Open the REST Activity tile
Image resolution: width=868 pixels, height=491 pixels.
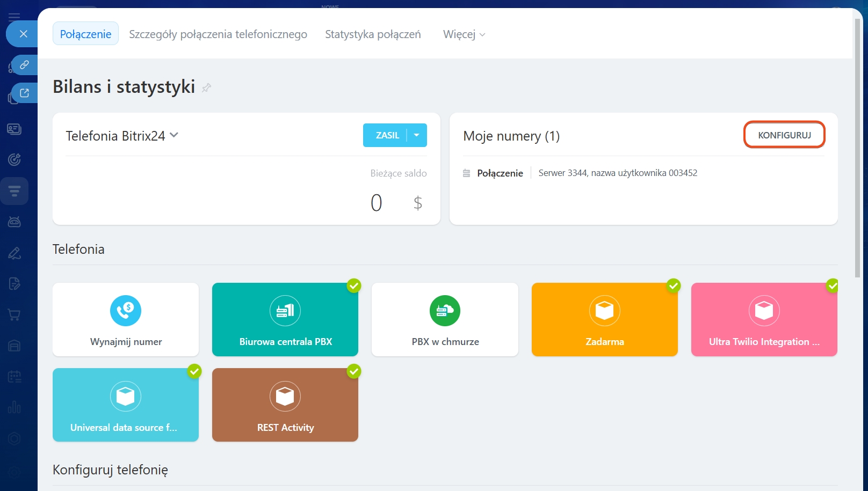285,405
